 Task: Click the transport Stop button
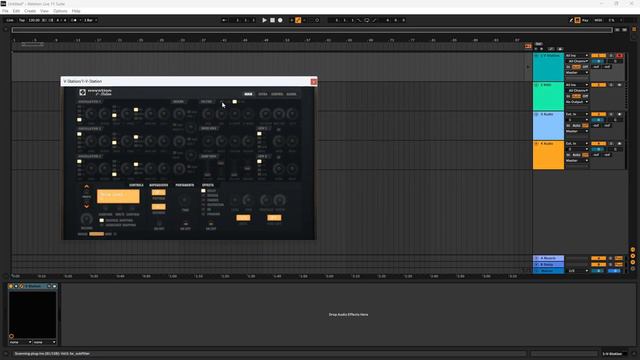(x=272, y=20)
